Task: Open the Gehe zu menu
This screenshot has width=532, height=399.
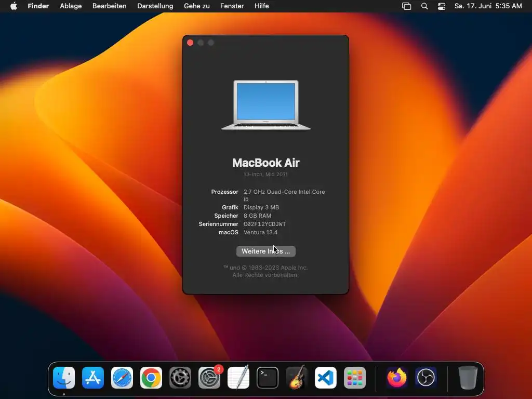Action: tap(197, 6)
